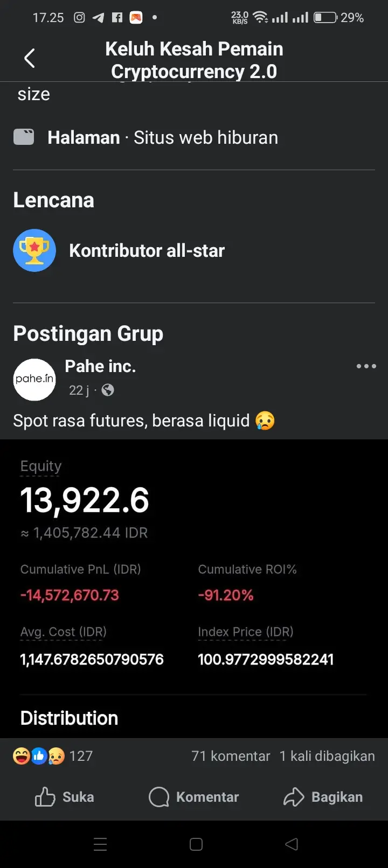Viewport: 388px width, 868px height.
Task: Open the Pahe inc. author name
Action: 100,366
